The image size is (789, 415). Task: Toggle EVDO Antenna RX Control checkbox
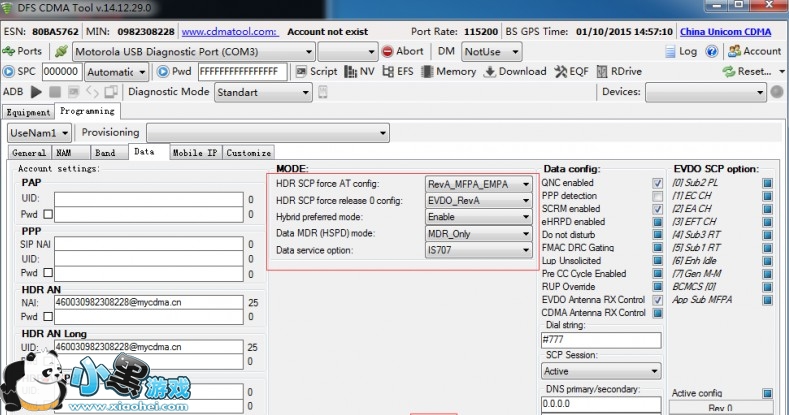(657, 300)
